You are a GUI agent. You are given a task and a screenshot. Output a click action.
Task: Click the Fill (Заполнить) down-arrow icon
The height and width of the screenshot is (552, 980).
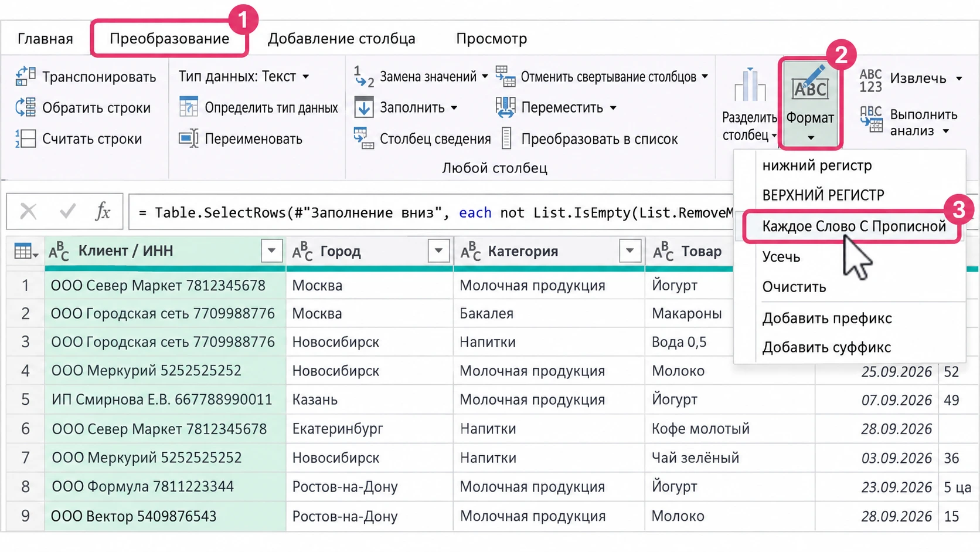(364, 107)
